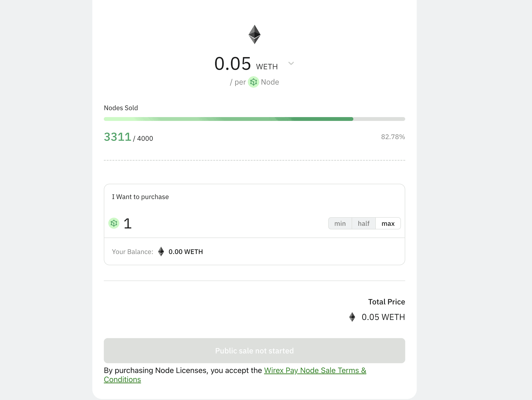Select the 'max' quantity option
The height and width of the screenshot is (400, 532).
388,223
